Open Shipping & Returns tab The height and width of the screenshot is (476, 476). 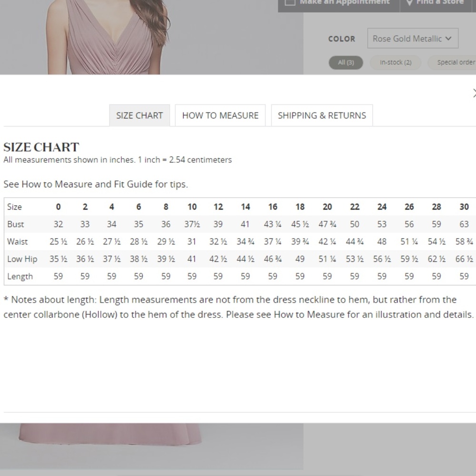(322, 115)
